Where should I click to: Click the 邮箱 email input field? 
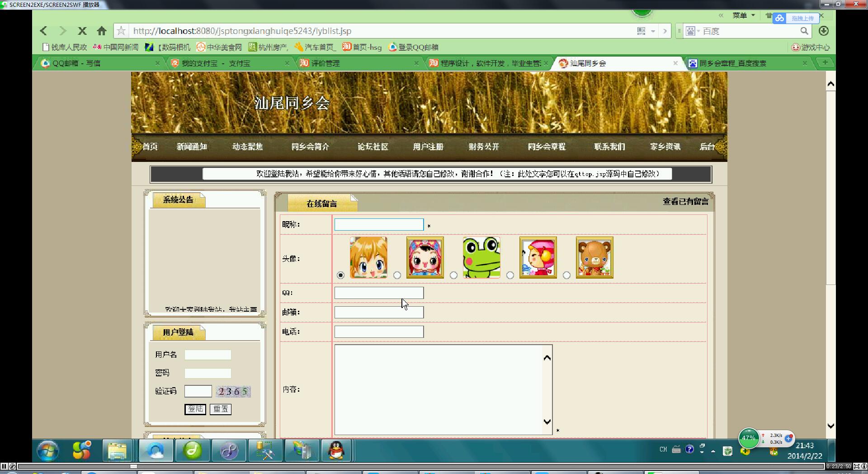[x=379, y=312]
